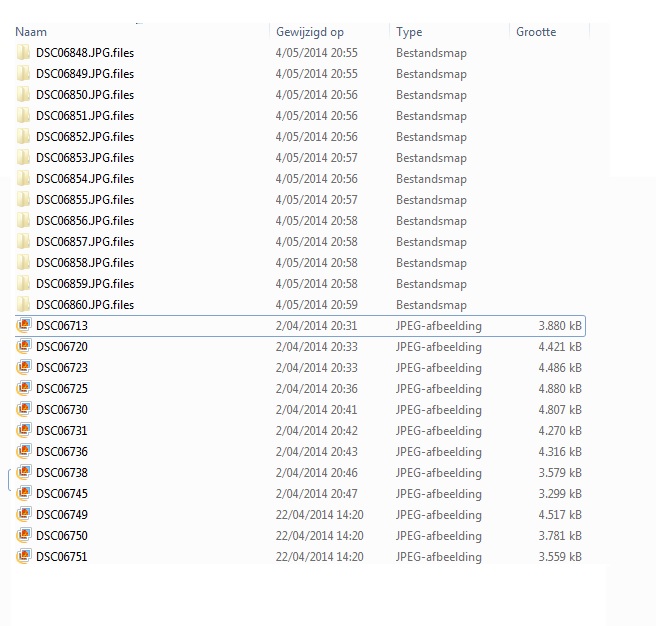Click the date 4/05/2014 20:59
Screen dimensions: 656x626
tap(316, 305)
